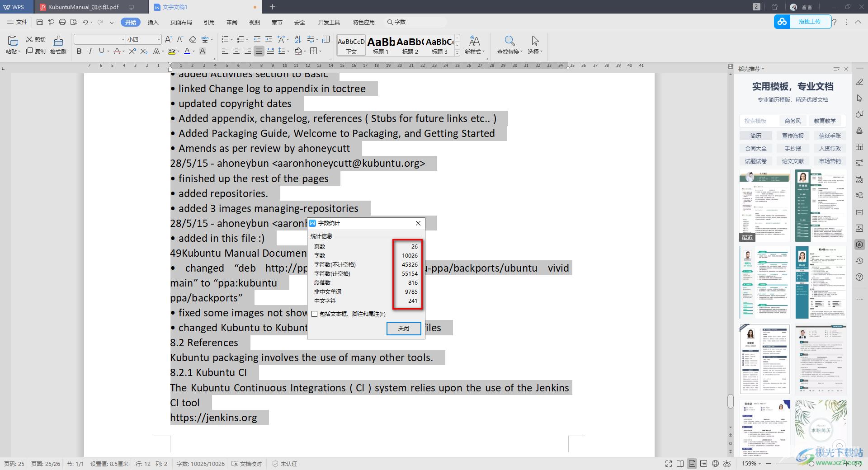Toggle Underline formatting

101,51
